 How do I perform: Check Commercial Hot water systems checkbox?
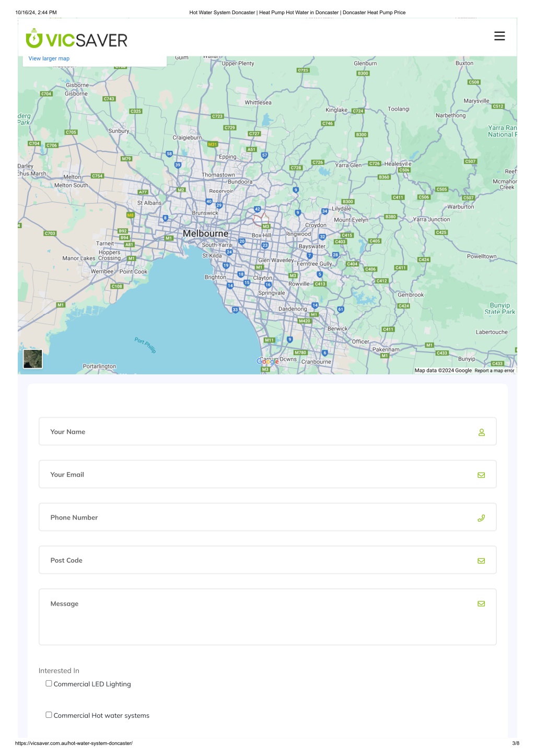click(49, 715)
